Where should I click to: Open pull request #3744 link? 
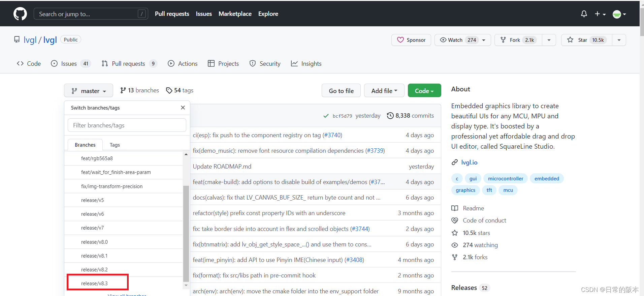[360, 229]
